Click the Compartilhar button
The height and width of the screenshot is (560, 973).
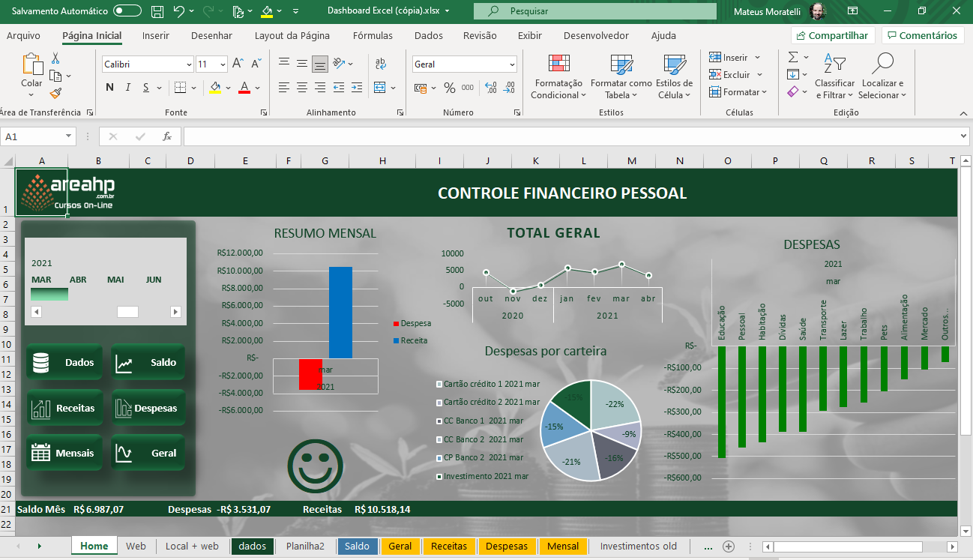click(833, 35)
